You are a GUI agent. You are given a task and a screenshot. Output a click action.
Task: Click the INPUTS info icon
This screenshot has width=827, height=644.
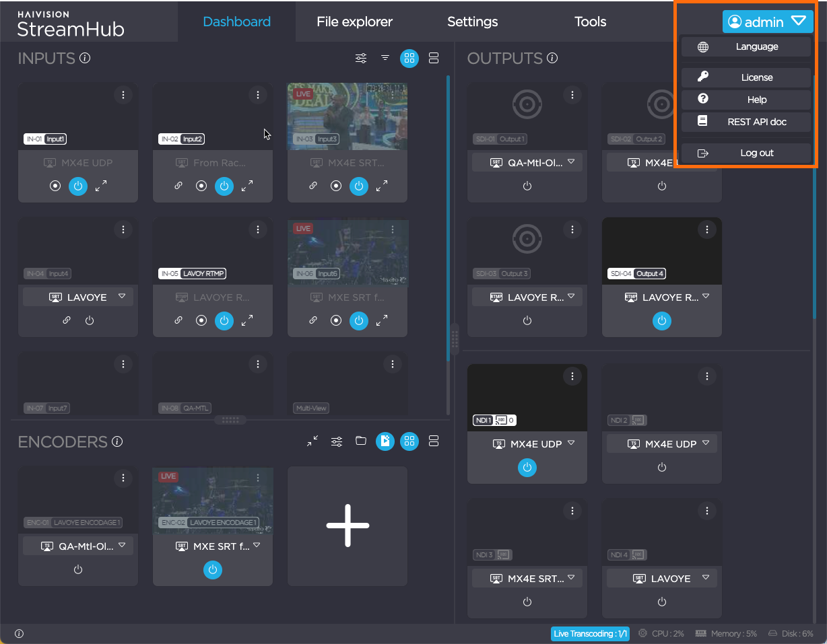[85, 59]
